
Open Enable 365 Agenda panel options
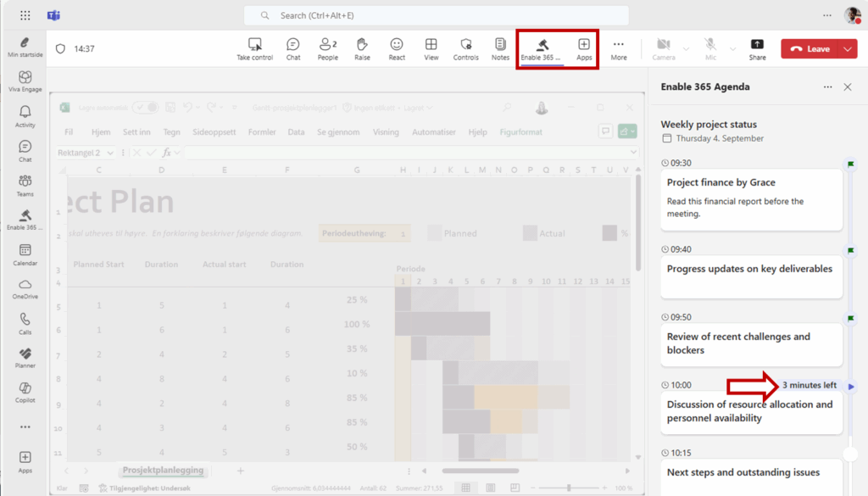(x=827, y=86)
